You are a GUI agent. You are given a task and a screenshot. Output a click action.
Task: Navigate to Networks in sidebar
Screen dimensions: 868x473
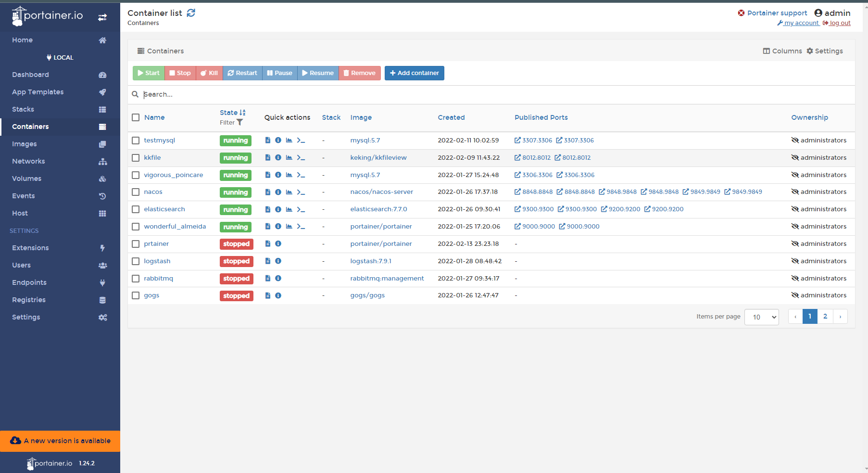click(x=60, y=161)
